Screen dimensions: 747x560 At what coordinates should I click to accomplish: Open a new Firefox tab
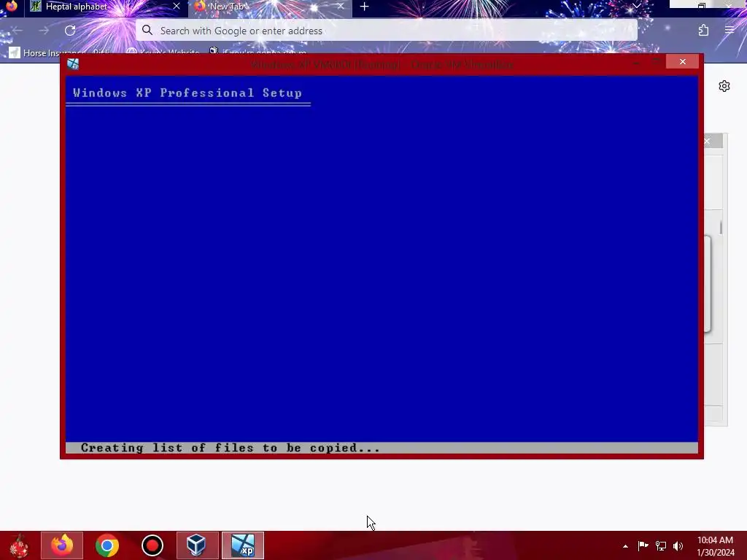(365, 7)
